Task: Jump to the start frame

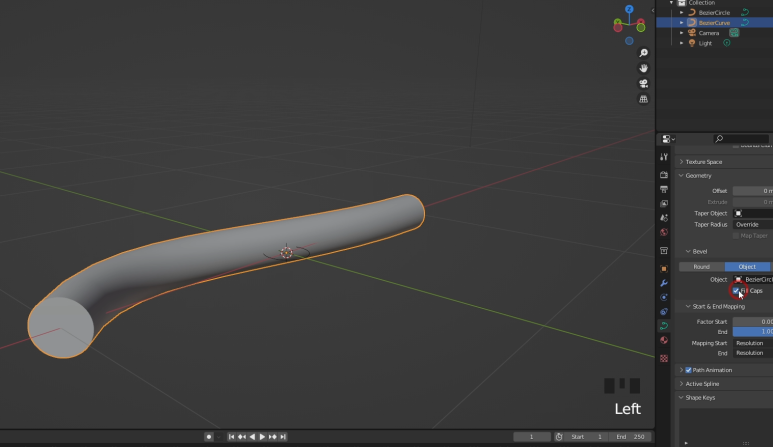Action: tap(231, 437)
